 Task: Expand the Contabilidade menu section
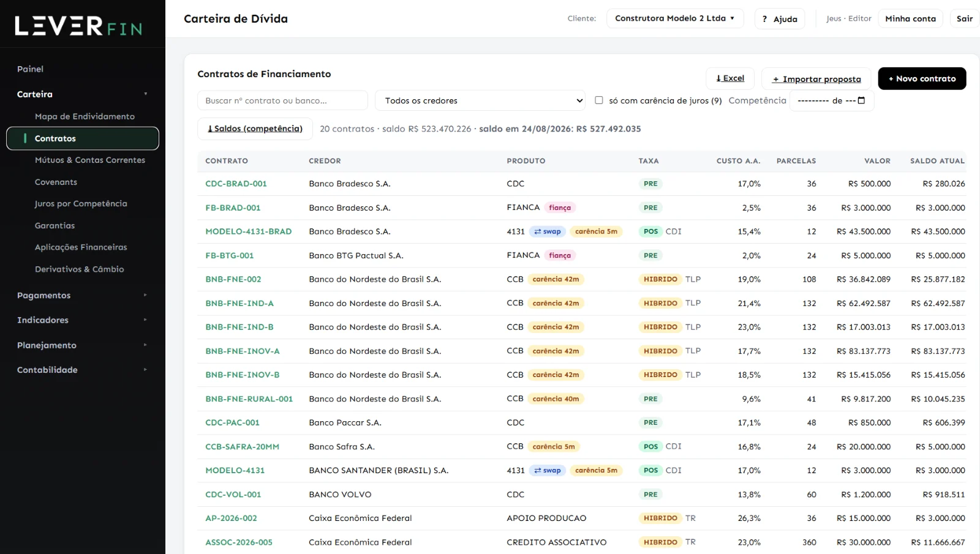coord(83,370)
